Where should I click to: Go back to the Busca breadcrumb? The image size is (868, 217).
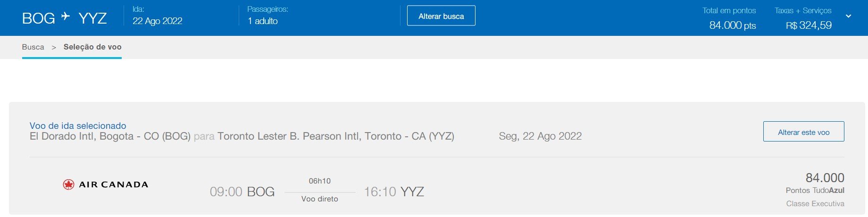33,47
